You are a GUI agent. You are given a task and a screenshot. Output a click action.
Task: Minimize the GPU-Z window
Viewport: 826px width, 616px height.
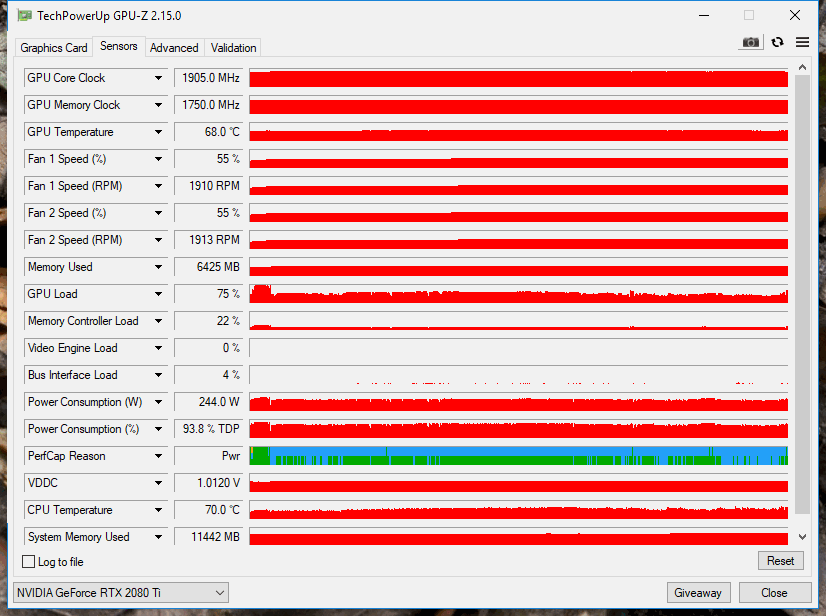pyautogui.click(x=704, y=15)
